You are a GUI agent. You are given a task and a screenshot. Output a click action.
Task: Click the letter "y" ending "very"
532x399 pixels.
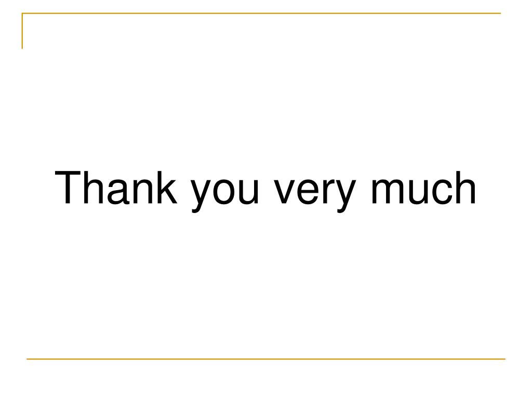coord(345,196)
